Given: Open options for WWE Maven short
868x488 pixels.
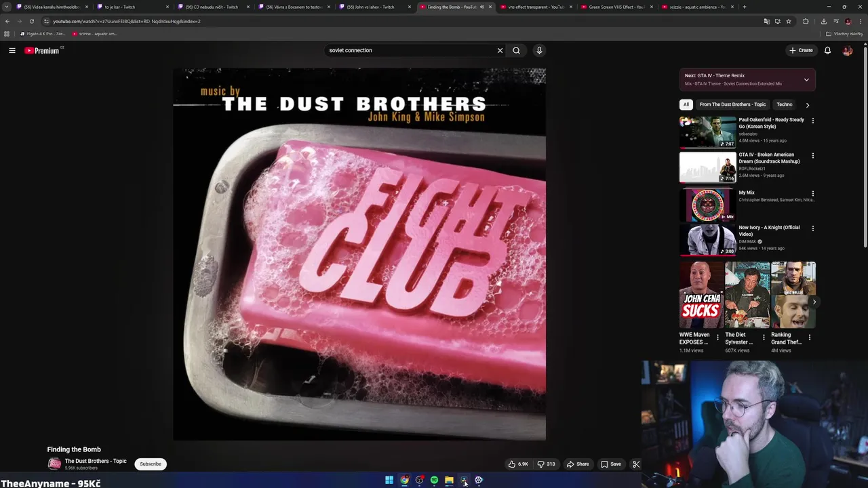Looking at the screenshot, I should 717,337.
